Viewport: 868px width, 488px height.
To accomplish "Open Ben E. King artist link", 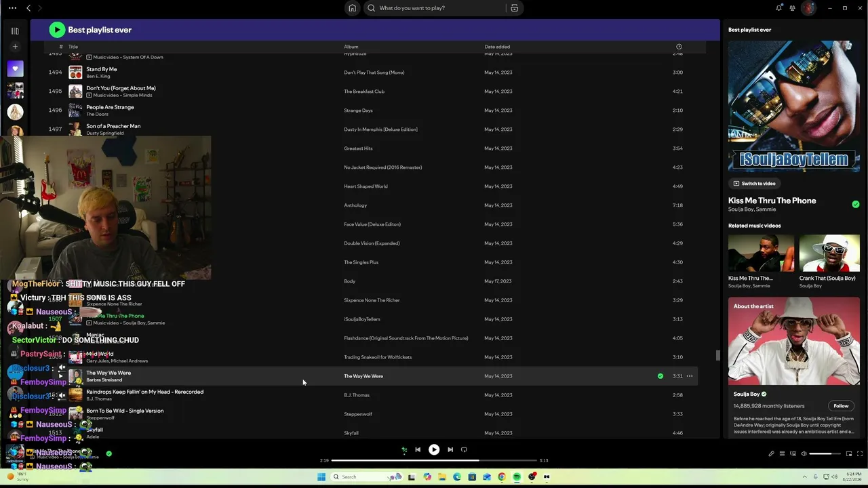I will (x=98, y=77).
